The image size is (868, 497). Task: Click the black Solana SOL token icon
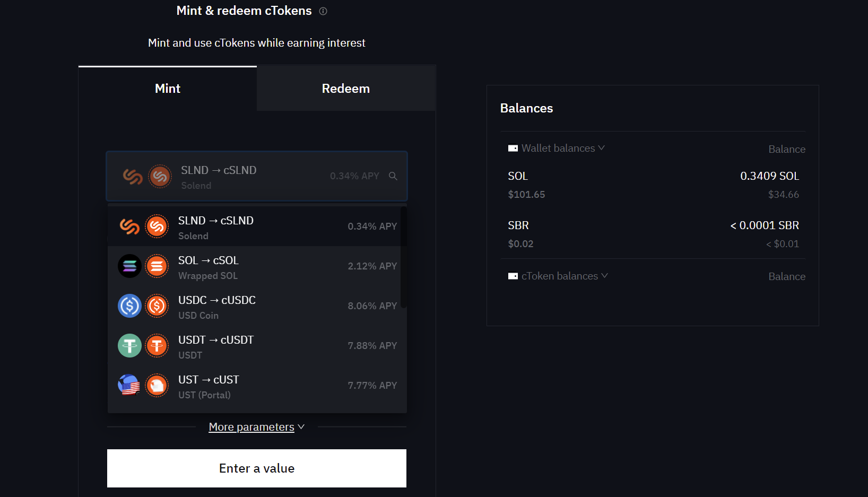129,266
